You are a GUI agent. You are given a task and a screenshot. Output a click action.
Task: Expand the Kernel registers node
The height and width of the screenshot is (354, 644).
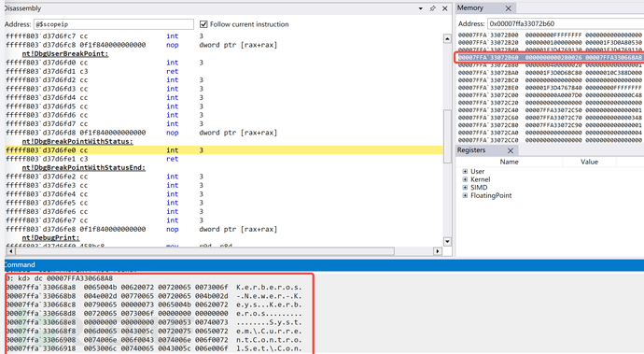[x=465, y=179]
